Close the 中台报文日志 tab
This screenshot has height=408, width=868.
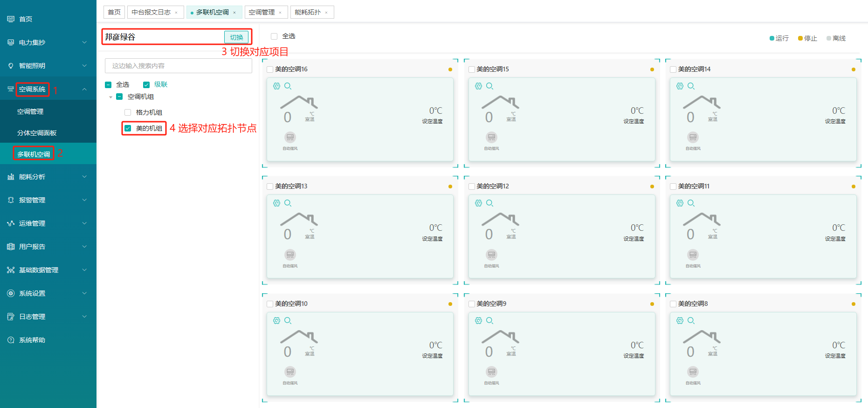coord(176,13)
